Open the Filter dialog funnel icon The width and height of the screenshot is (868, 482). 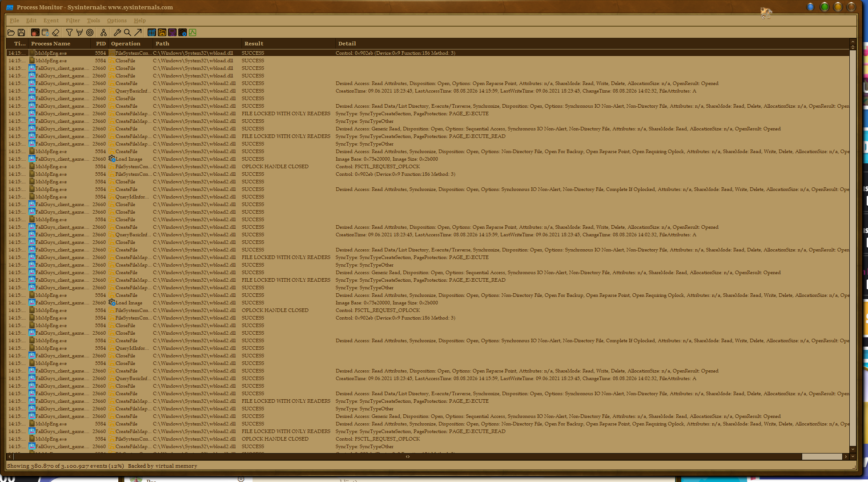[x=69, y=32]
